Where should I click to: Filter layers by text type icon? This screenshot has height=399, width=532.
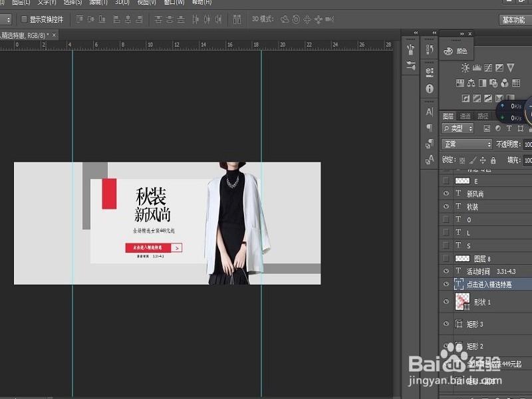(509, 128)
